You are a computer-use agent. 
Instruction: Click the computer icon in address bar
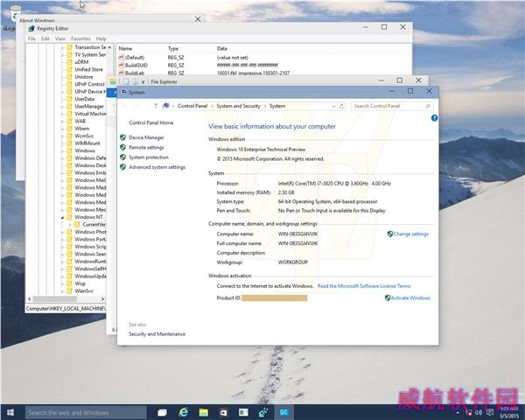[x=165, y=106]
